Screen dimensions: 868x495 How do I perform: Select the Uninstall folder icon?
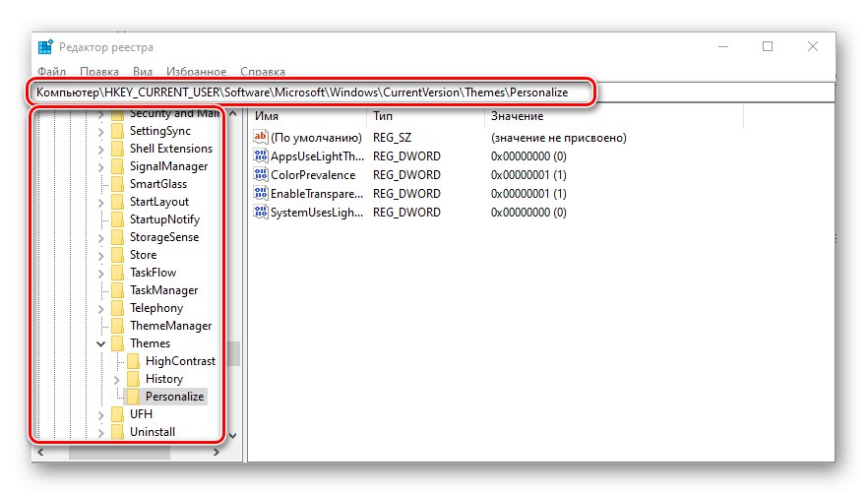click(x=117, y=432)
